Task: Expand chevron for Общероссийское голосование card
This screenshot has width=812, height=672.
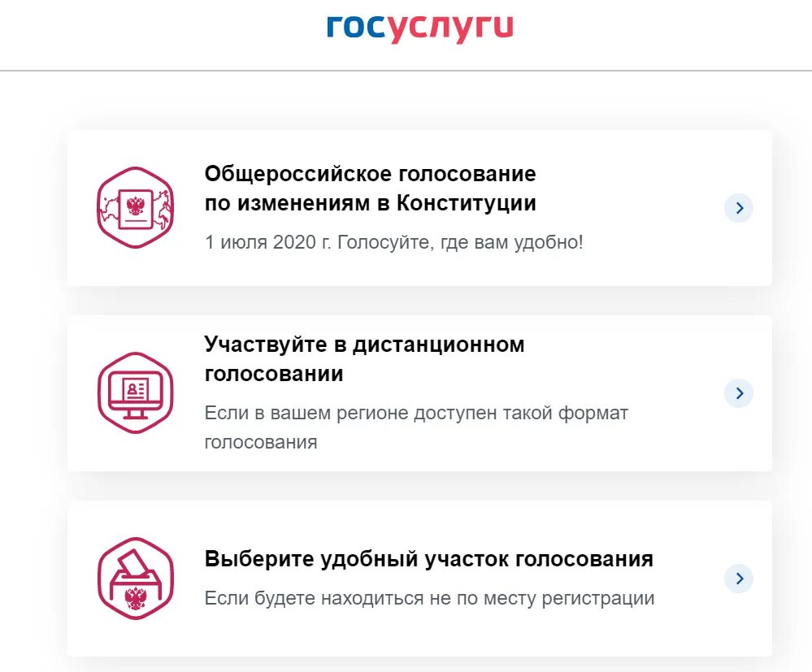Action: tap(739, 208)
